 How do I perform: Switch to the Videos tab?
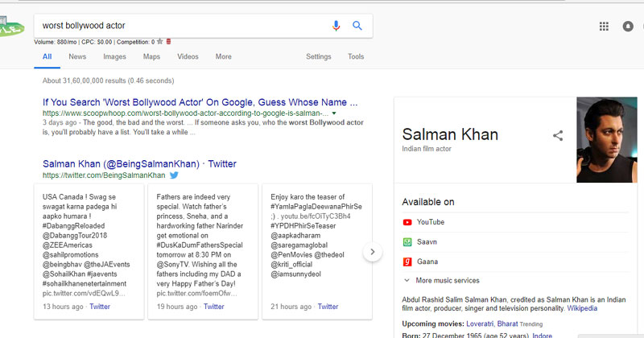(188, 56)
